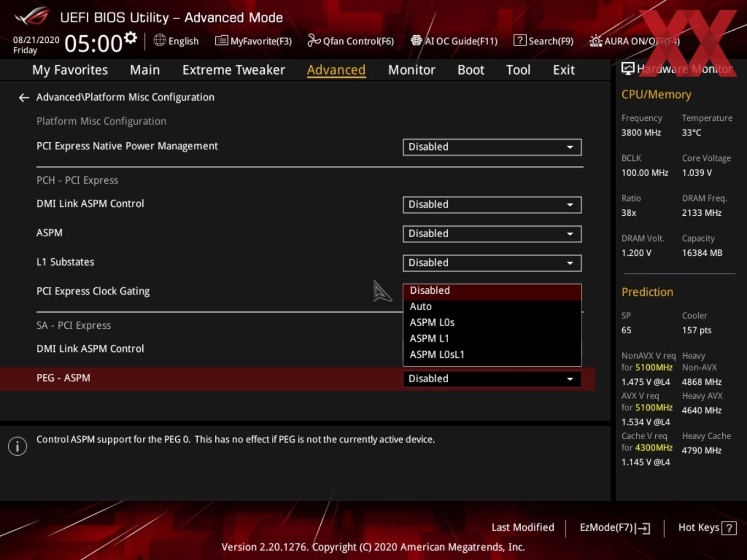Open the L1 Substates dropdown
Screen dimensions: 747x560
[492, 263]
